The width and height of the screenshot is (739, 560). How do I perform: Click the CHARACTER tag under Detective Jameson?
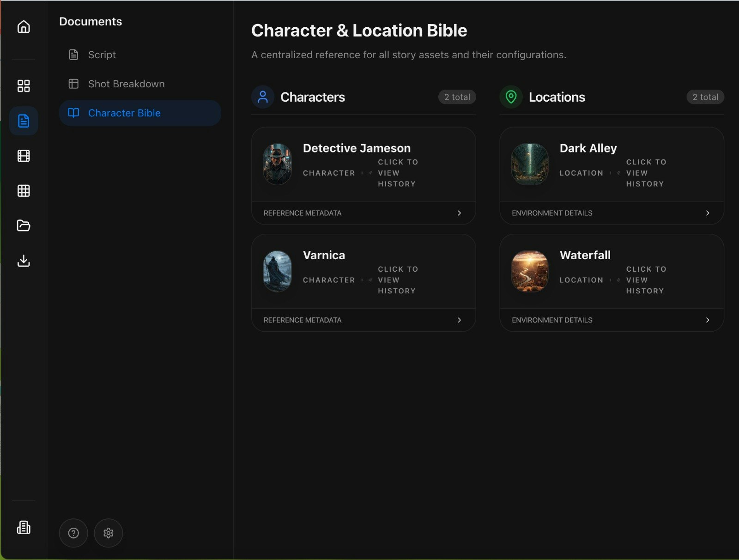(329, 173)
